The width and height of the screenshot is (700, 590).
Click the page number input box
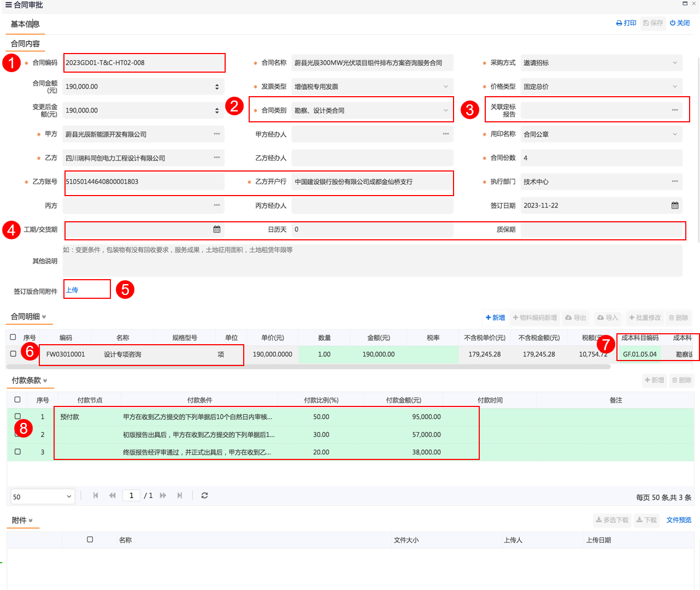pos(131,495)
